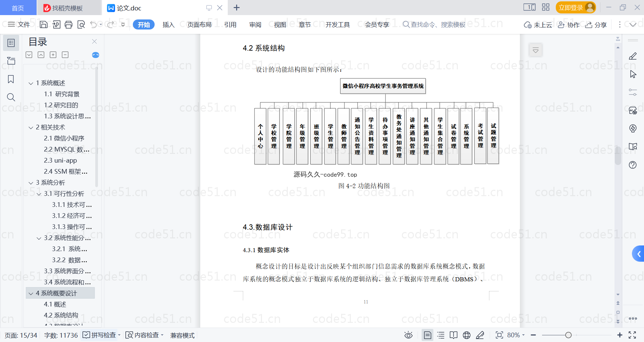Click the 首页 home tab

coord(18,8)
